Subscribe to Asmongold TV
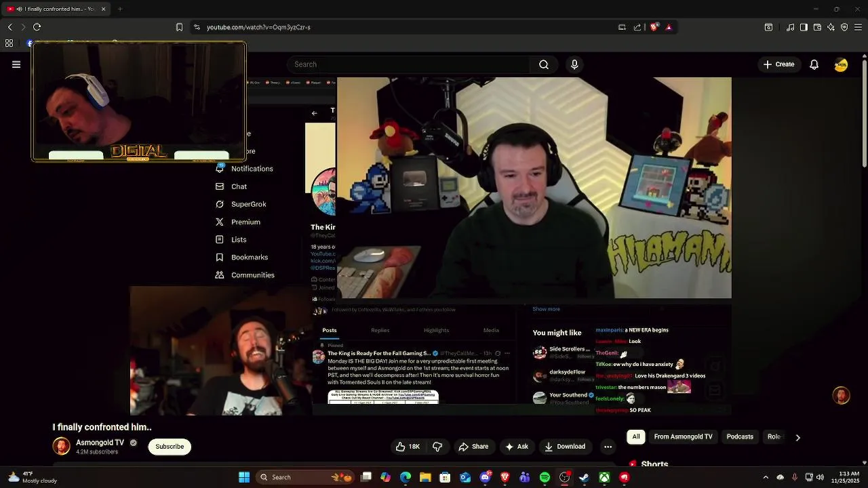The height and width of the screenshot is (488, 868). pyautogui.click(x=170, y=447)
